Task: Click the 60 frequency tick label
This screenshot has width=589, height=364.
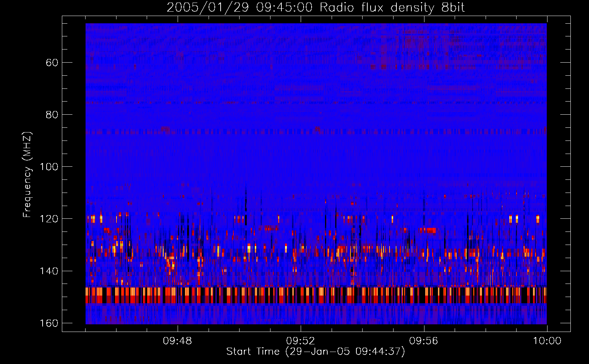Action: pos(52,63)
